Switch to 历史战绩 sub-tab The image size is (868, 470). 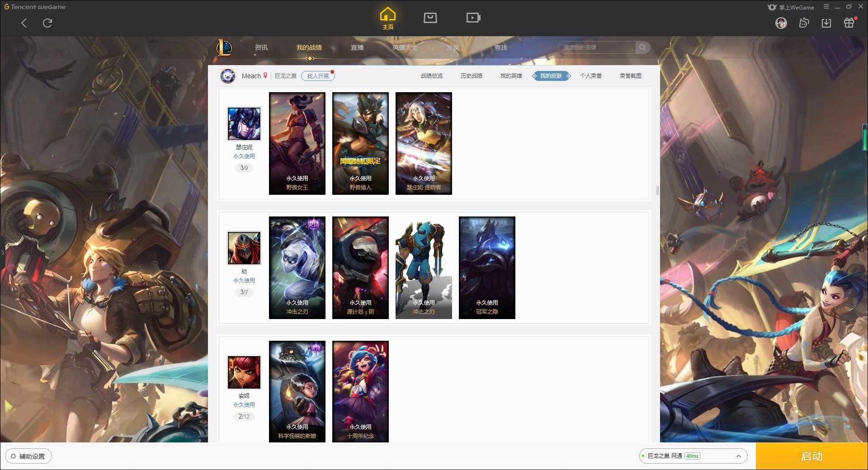tap(472, 76)
